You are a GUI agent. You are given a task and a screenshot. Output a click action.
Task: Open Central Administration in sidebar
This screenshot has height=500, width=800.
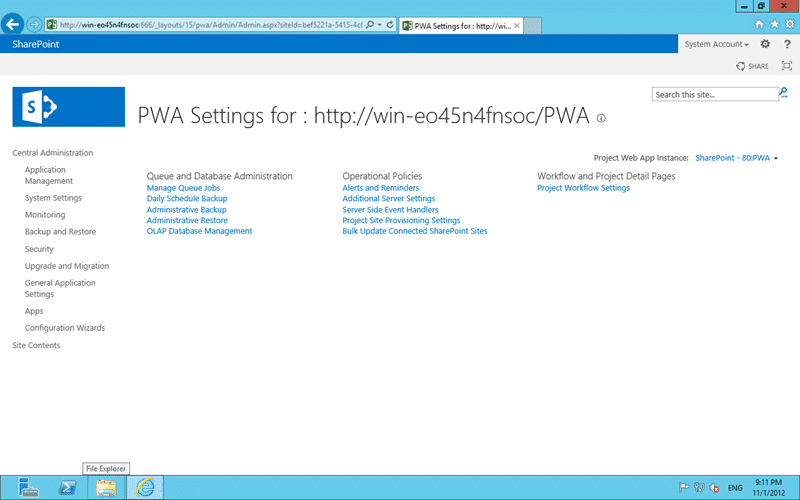tap(53, 153)
